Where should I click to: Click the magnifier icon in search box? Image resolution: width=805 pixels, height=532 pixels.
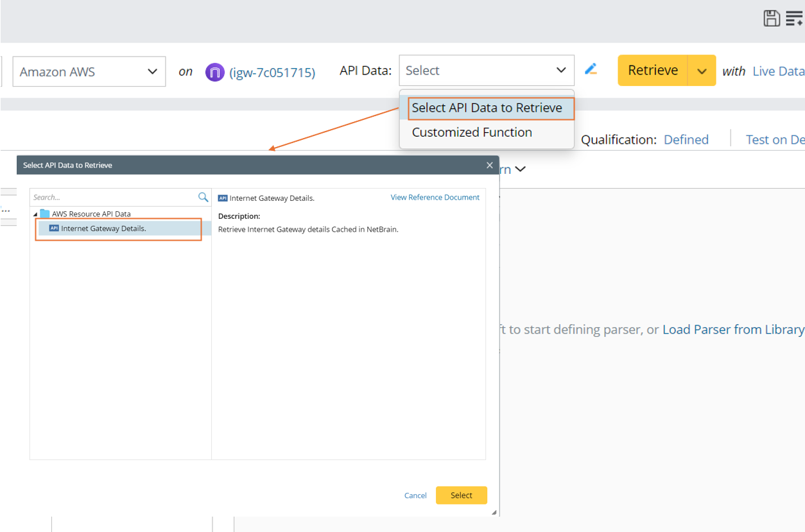click(203, 197)
